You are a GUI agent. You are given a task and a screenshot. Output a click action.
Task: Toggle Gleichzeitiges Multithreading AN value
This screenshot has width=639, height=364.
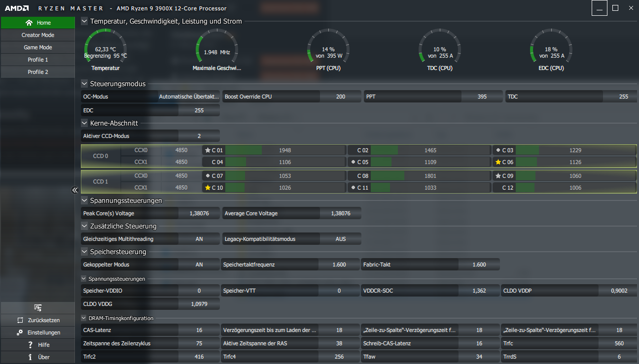click(199, 239)
